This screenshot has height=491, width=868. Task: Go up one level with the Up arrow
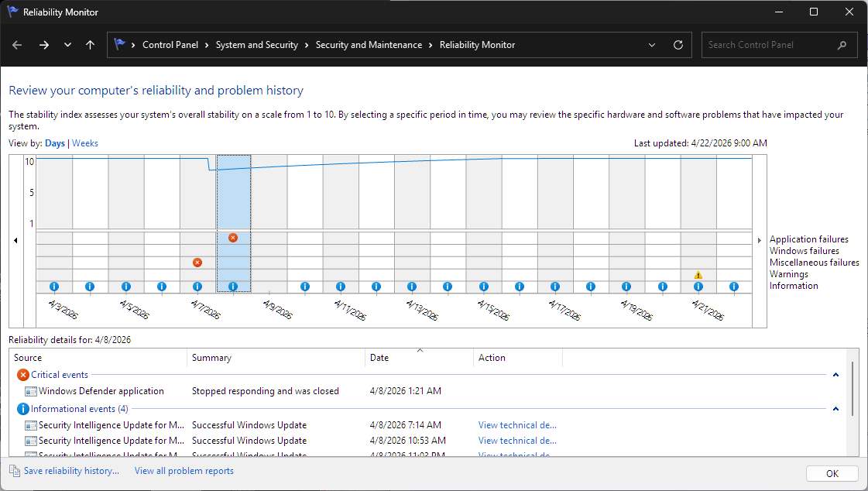91,45
